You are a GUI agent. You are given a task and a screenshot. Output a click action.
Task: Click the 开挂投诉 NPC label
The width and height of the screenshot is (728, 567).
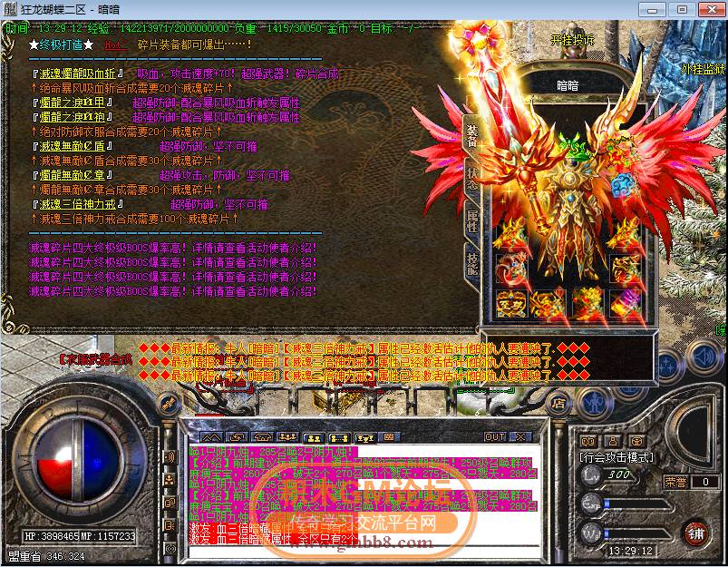572,41
